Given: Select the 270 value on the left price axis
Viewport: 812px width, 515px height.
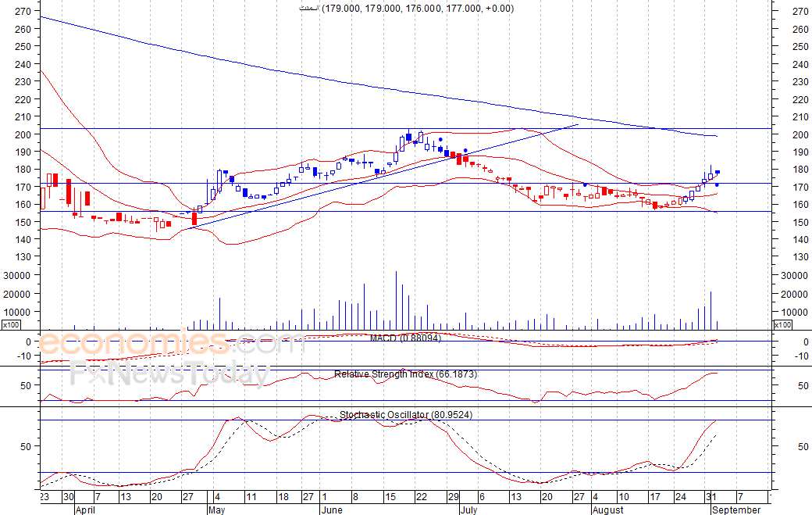Looking at the screenshot, I should coord(23,11).
